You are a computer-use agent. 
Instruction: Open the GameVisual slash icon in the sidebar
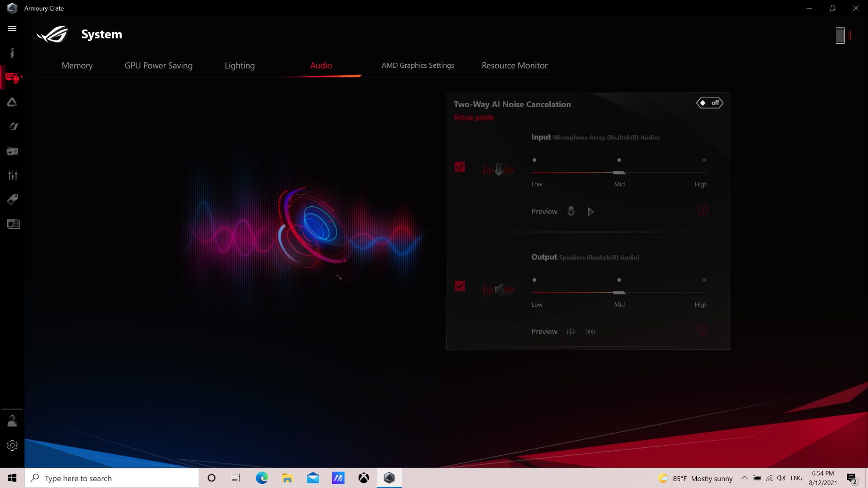13,126
